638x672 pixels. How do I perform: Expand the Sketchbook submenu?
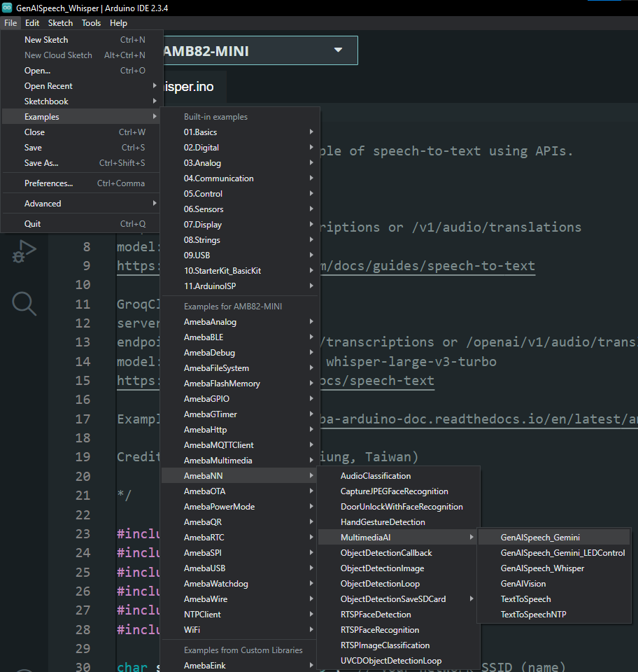[x=81, y=101]
